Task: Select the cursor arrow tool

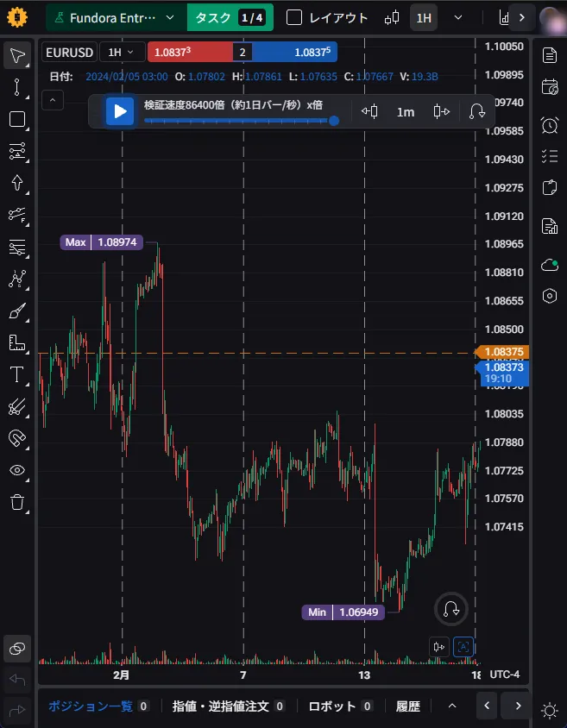Action: [x=17, y=56]
